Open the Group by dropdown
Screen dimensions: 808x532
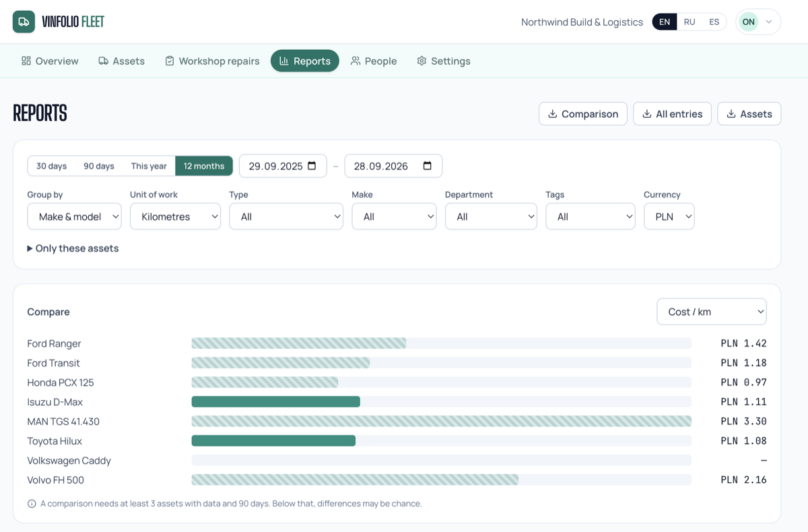[x=75, y=217]
